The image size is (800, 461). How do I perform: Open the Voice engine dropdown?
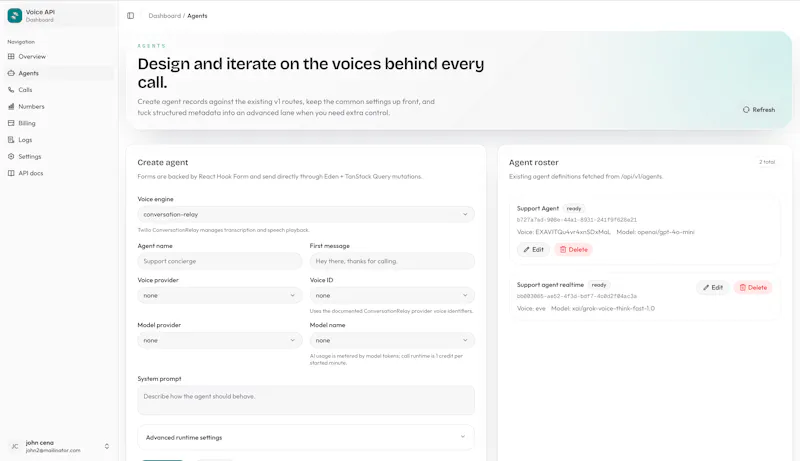tap(306, 215)
